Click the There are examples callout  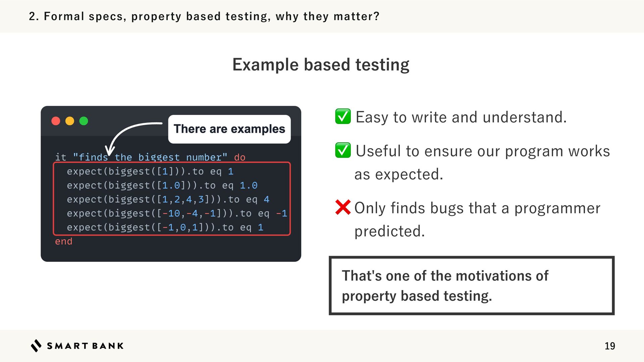pyautogui.click(x=229, y=129)
